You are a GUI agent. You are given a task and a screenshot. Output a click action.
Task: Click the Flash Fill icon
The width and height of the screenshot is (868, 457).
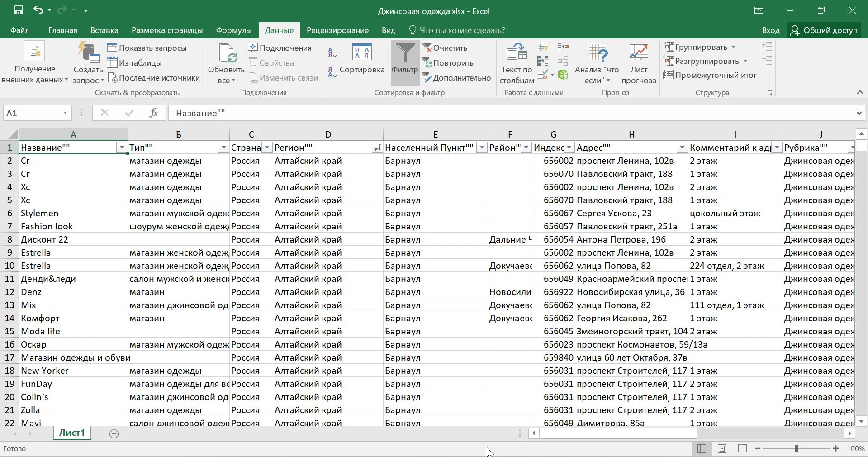tap(543, 46)
